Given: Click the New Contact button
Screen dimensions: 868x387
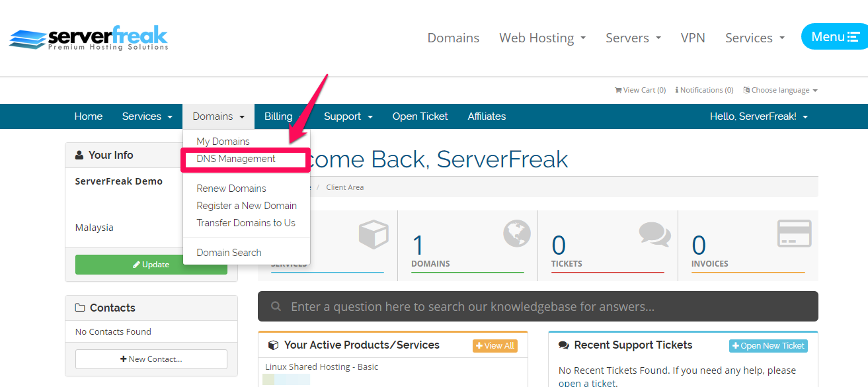Looking at the screenshot, I should [x=151, y=359].
